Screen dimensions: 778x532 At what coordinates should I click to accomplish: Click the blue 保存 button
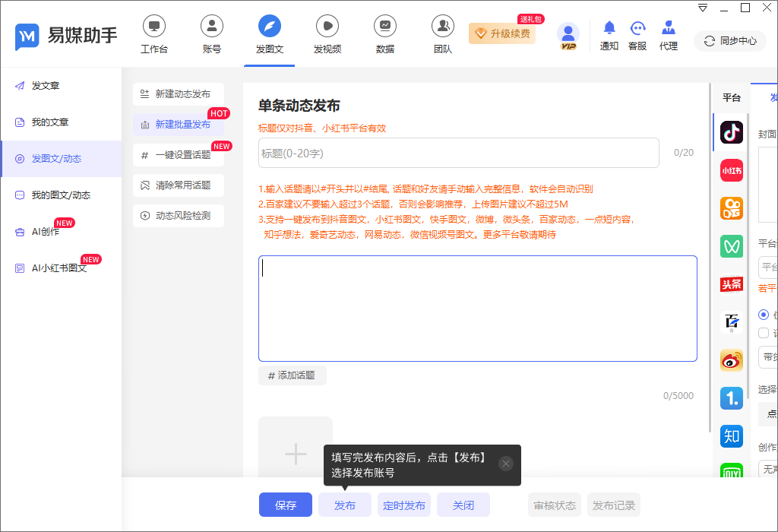[286, 505]
